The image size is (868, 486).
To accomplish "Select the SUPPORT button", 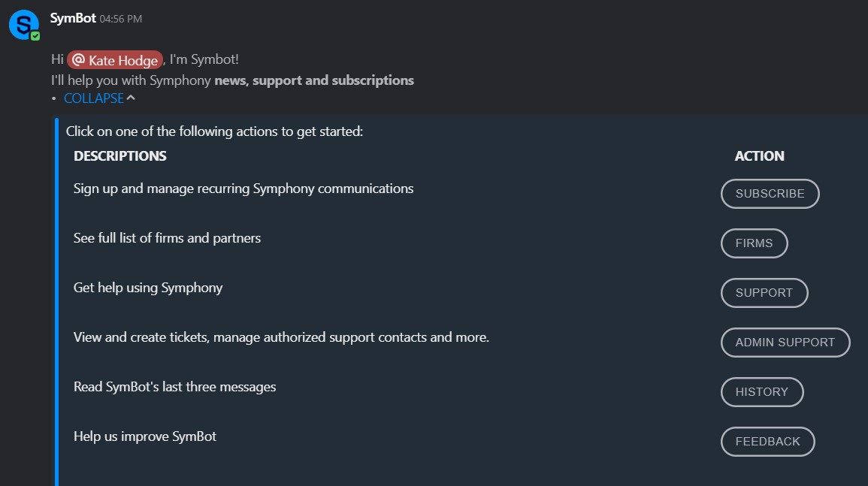I will 764,293.
